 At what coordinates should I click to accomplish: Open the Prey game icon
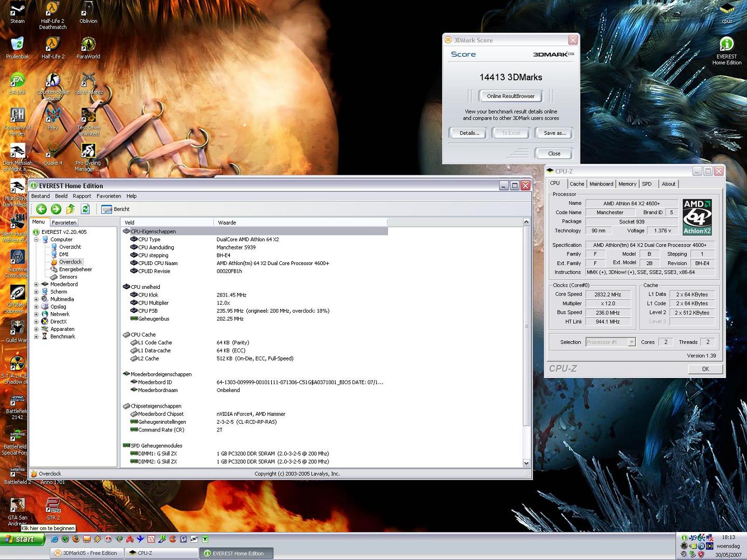tap(53, 119)
